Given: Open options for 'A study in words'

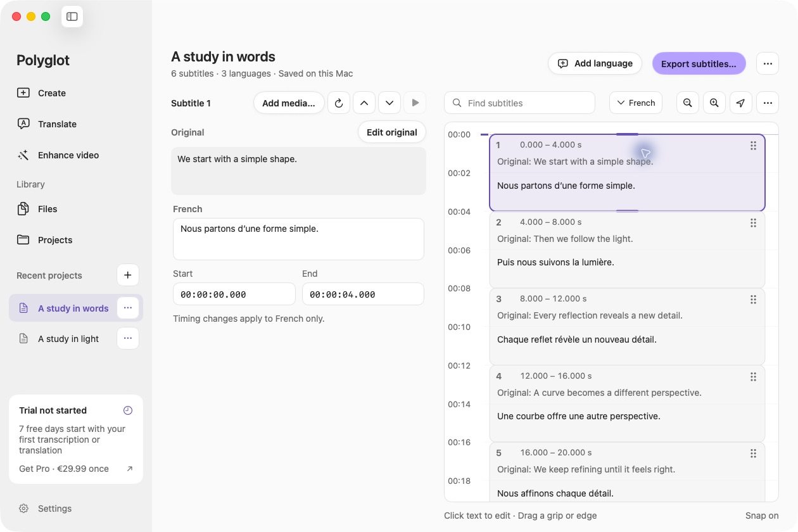Looking at the screenshot, I should click(x=128, y=308).
